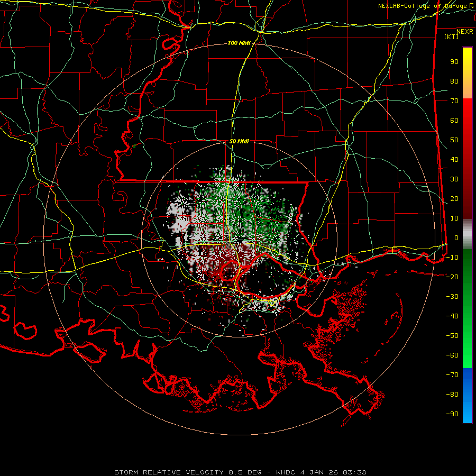Click the positive 80 value on the velocity scale

pos(454,81)
